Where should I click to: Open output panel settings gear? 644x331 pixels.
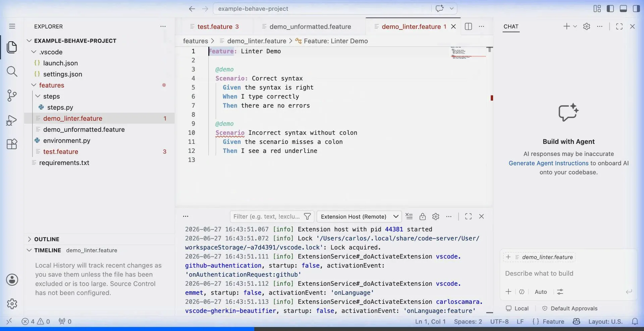(x=436, y=216)
